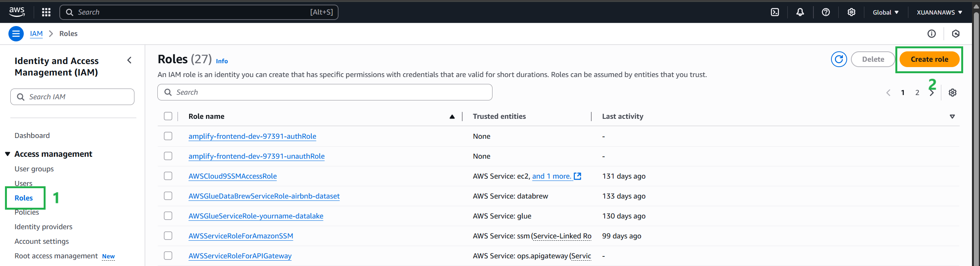This screenshot has height=266, width=980.
Task: Launch the CloudShell terminal icon
Action: [x=775, y=12]
